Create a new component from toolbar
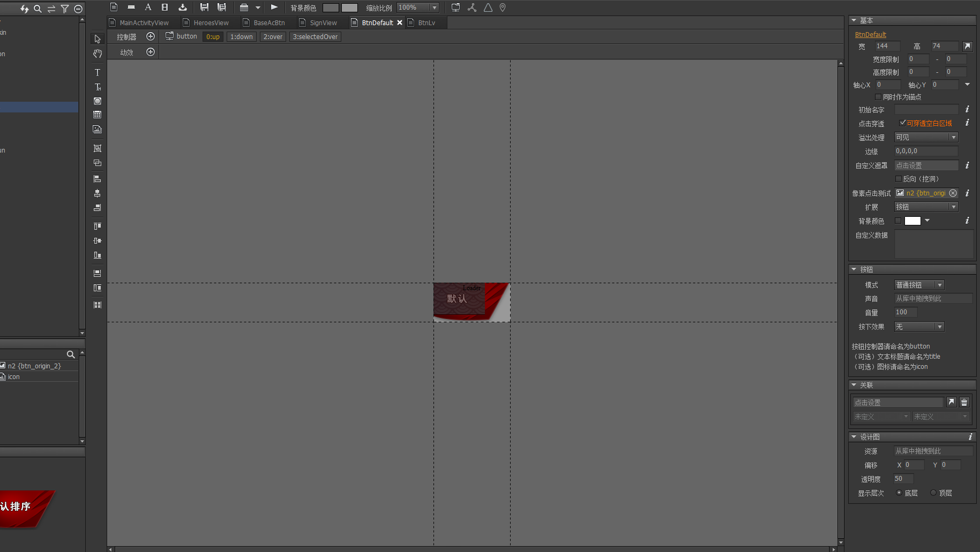Image resolution: width=980 pixels, height=552 pixels. pos(114,7)
